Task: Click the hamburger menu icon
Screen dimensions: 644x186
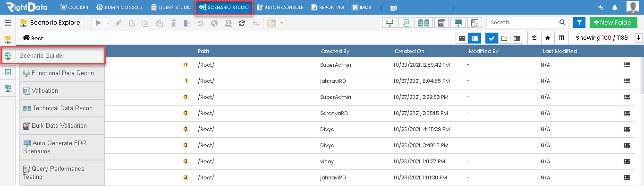Action: (8, 23)
